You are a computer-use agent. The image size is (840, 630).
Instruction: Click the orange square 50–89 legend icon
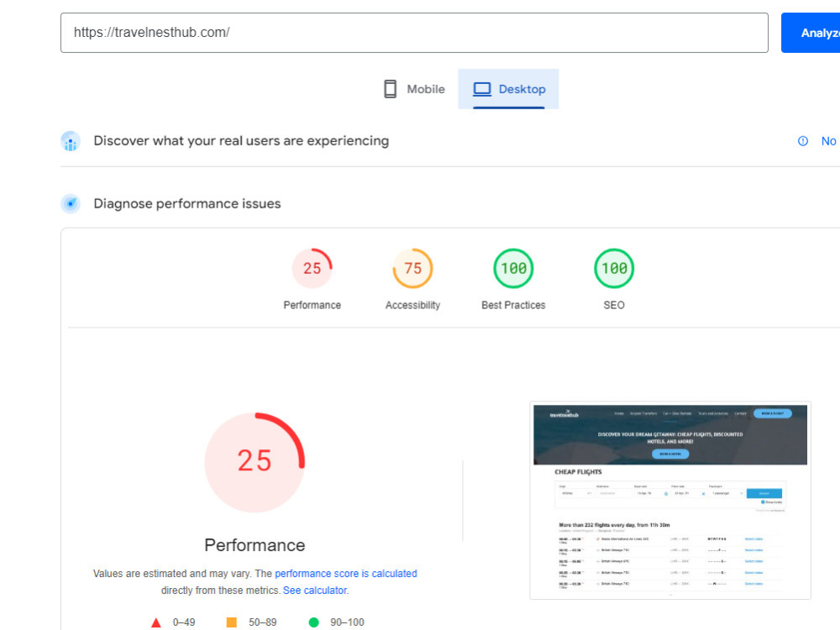pyautogui.click(x=232, y=622)
